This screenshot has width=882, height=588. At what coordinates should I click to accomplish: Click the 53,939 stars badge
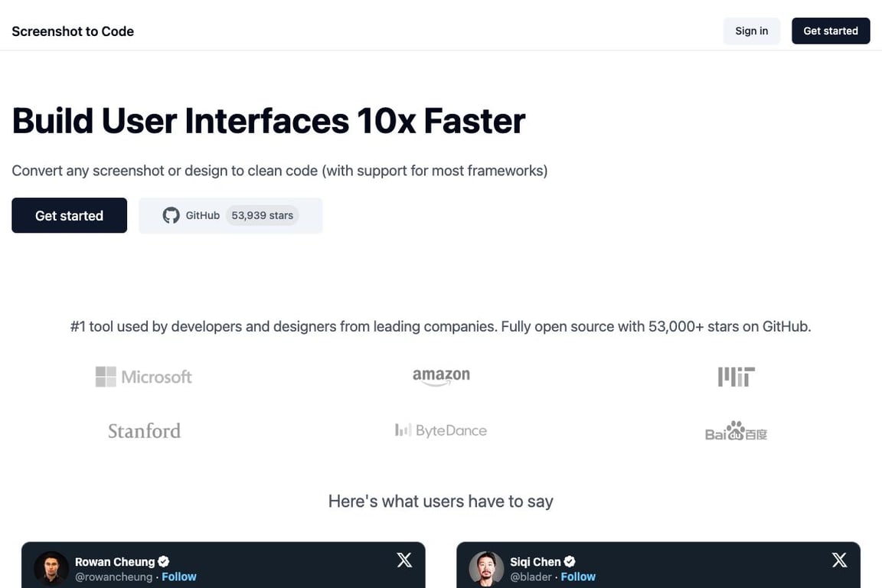coord(262,215)
